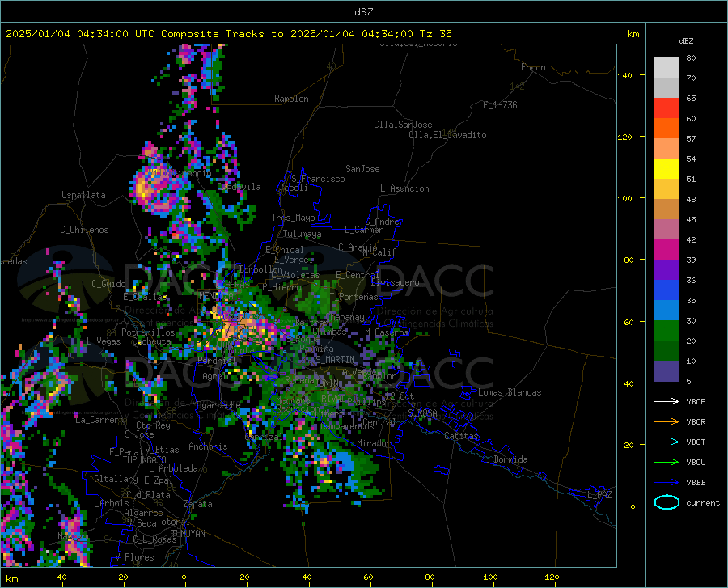The image size is (728, 588).
Task: Select the magenta 39-42 dBZ swatch
Action: (x=667, y=250)
